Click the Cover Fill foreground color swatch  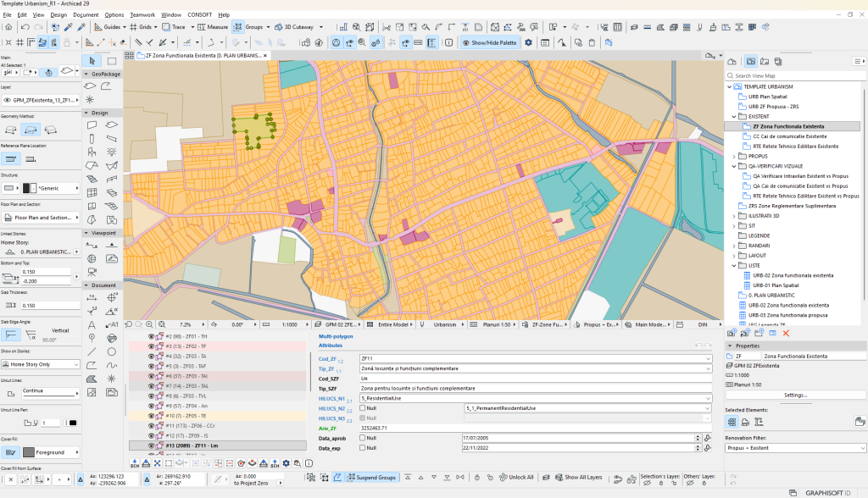[x=29, y=452]
